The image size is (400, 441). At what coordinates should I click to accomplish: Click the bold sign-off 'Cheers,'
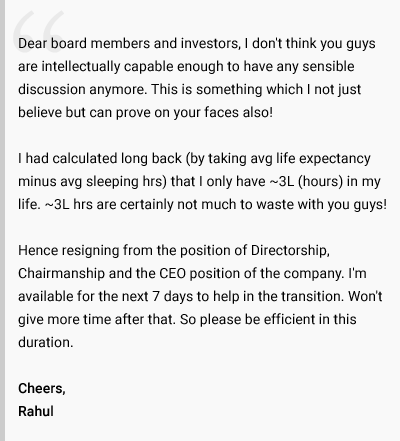(x=42, y=388)
